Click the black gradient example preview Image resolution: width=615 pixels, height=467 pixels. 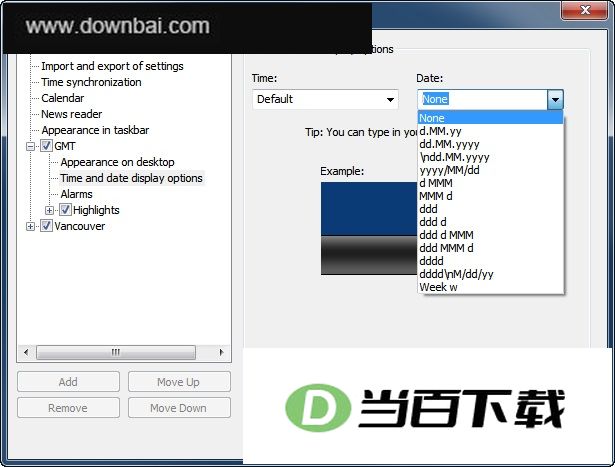coord(369,255)
